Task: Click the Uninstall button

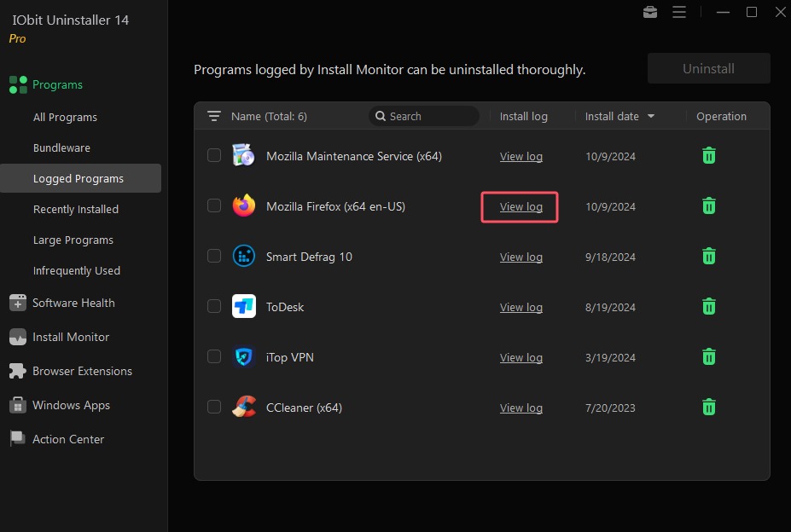Action: click(x=709, y=68)
